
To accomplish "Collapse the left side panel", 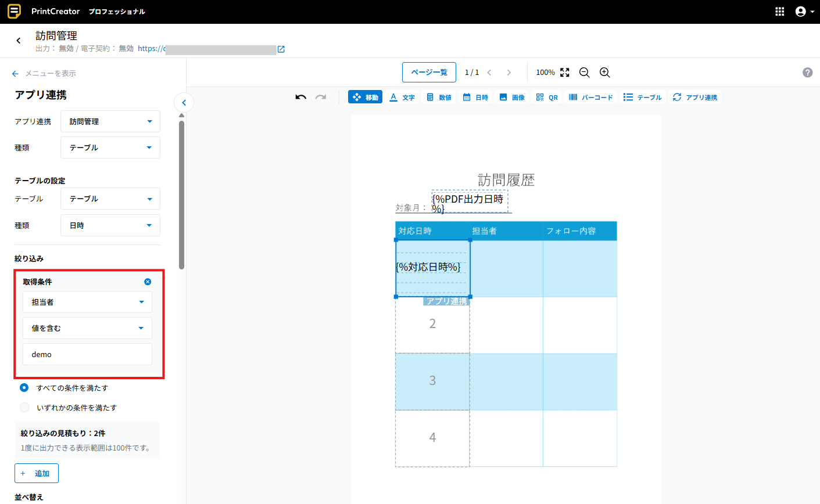I will click(184, 103).
